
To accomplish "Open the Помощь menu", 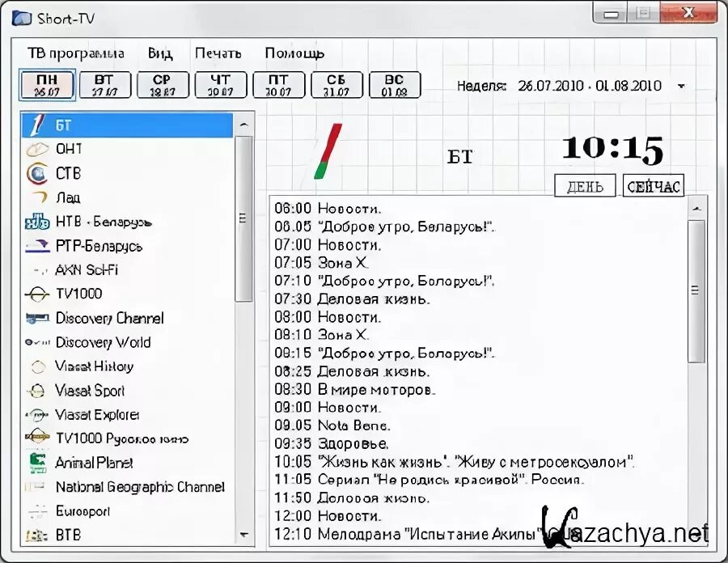I will [294, 53].
